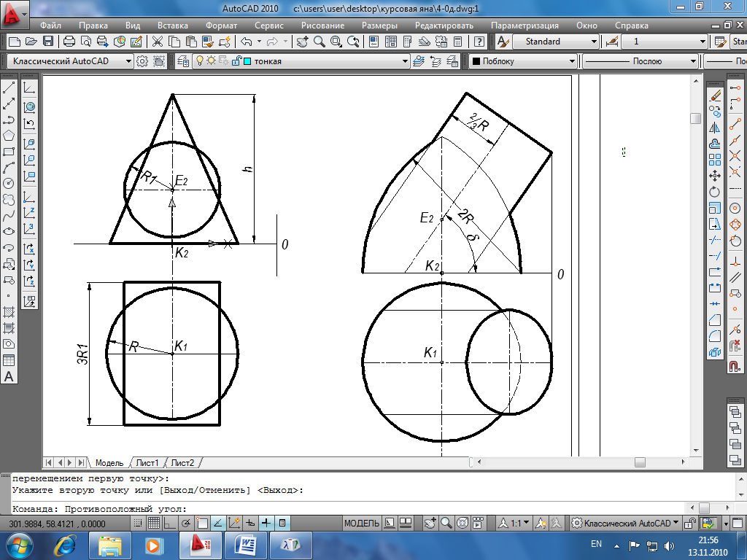Expand the Undo history dropdown arrow
Viewport: 747px width, 560px height.
[259, 42]
